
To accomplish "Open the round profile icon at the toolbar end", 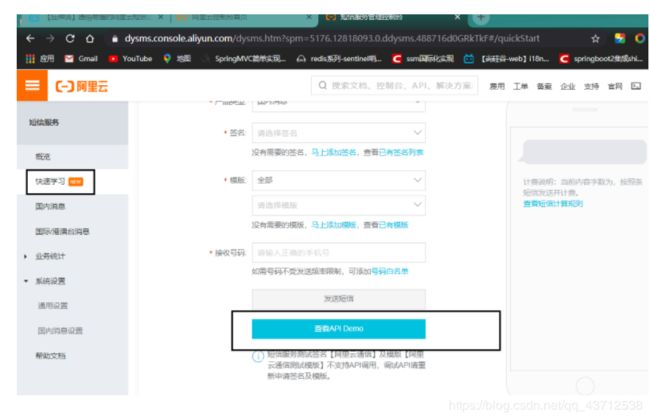I will (x=640, y=39).
